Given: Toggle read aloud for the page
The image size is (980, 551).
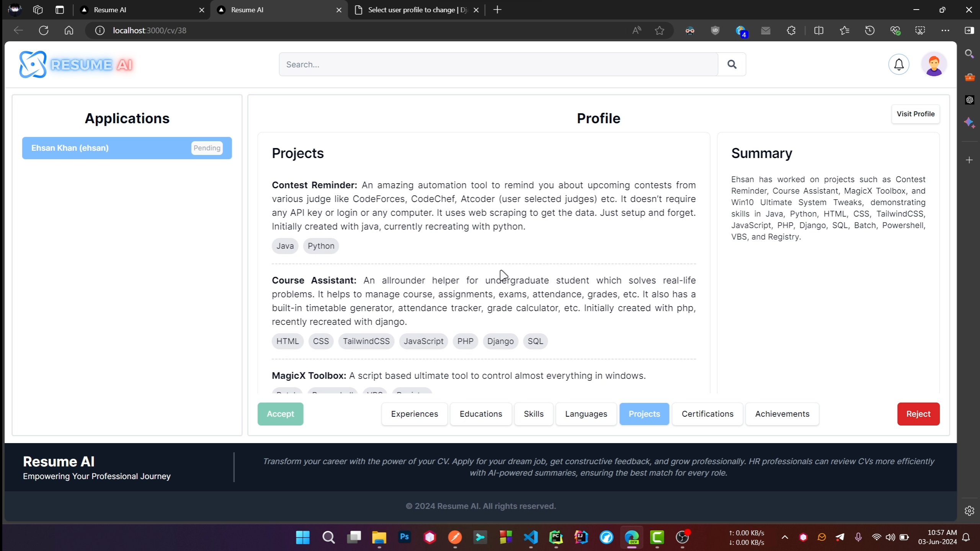Looking at the screenshot, I should pyautogui.click(x=636, y=31).
